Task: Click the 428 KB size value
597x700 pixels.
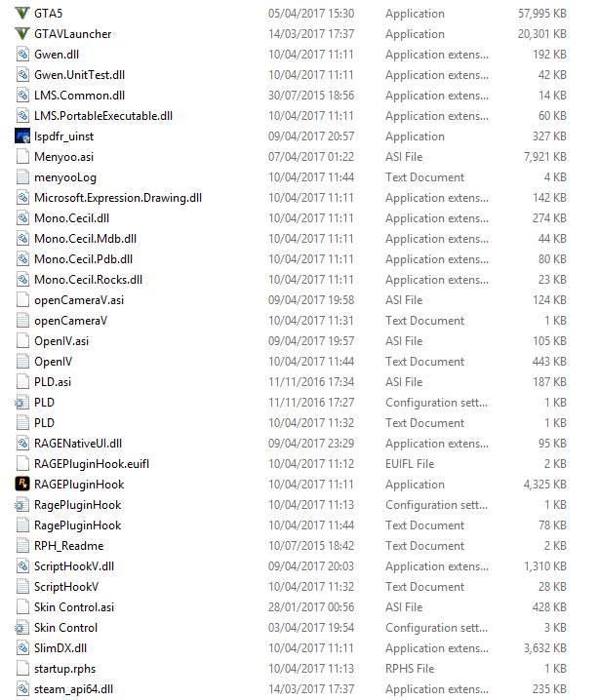Action: (549, 607)
